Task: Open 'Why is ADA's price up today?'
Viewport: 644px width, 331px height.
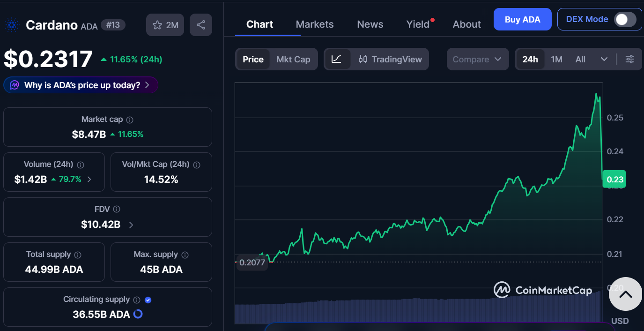Action: [81, 85]
